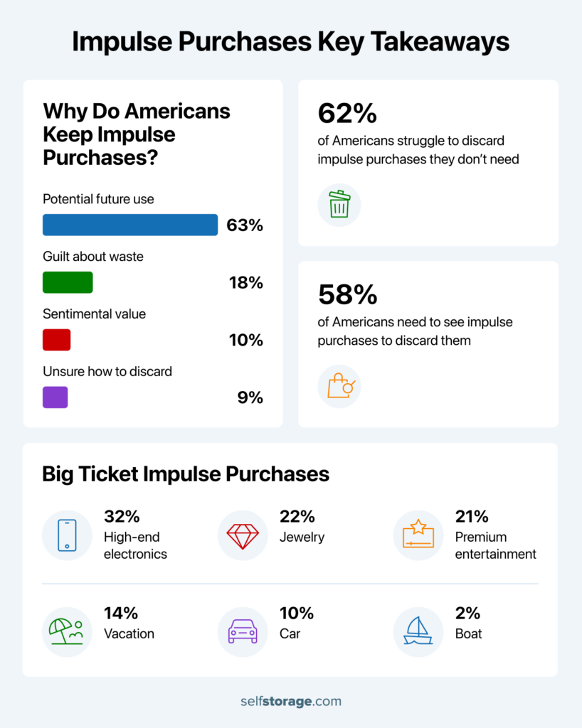The height and width of the screenshot is (728, 582).
Task: Click the orange shopping bag magnifier icon
Action: [339, 387]
